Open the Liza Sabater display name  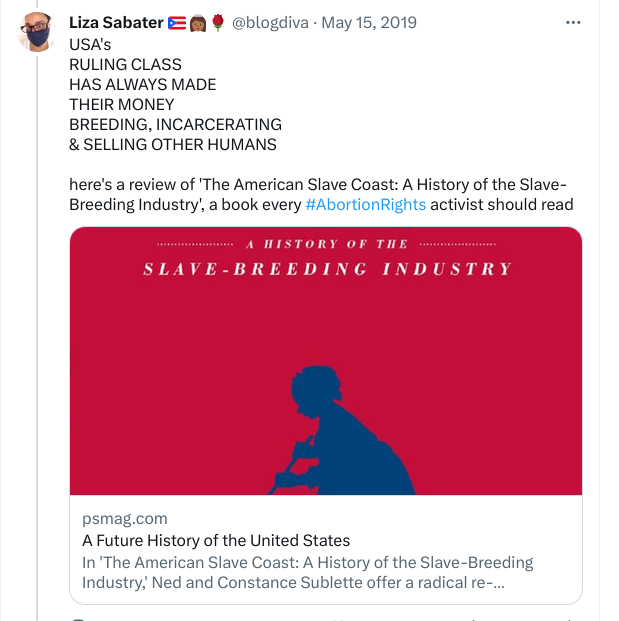116,23
